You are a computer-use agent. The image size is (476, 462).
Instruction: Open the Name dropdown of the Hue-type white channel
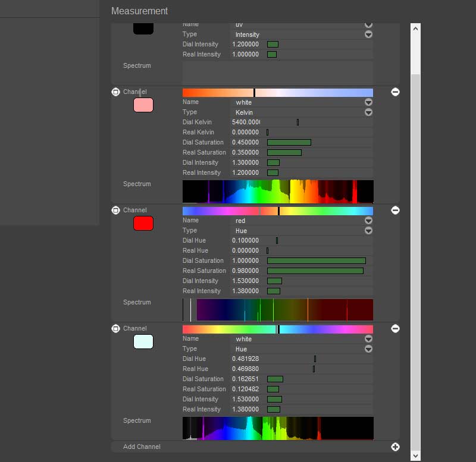(x=368, y=339)
